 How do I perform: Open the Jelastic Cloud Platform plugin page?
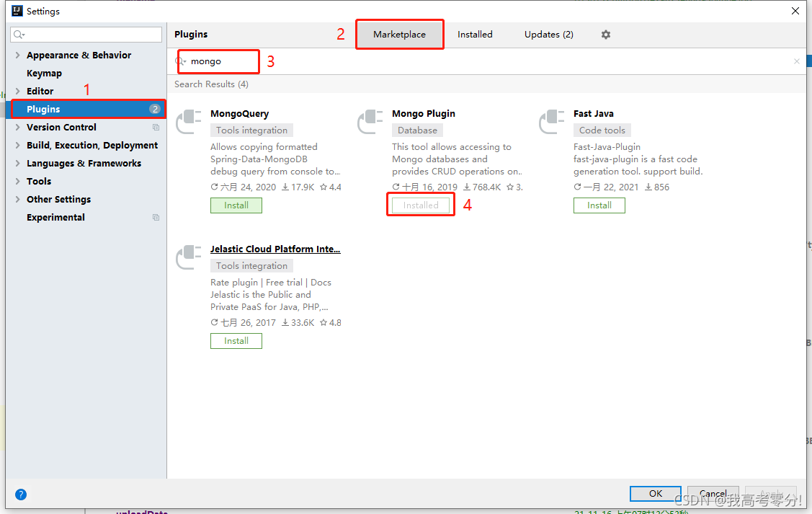(275, 249)
